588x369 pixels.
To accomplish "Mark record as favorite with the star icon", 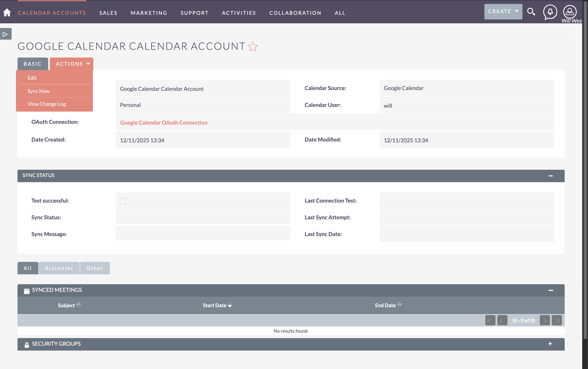I will pyautogui.click(x=253, y=46).
